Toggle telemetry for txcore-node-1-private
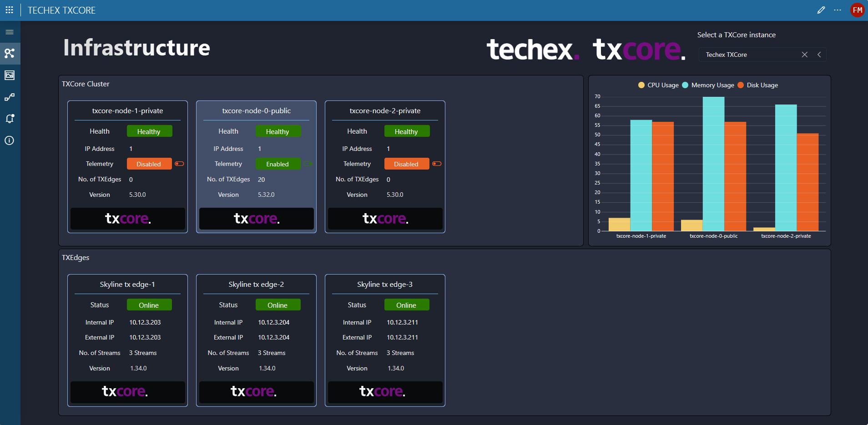Image resolution: width=868 pixels, height=425 pixels. coord(179,164)
